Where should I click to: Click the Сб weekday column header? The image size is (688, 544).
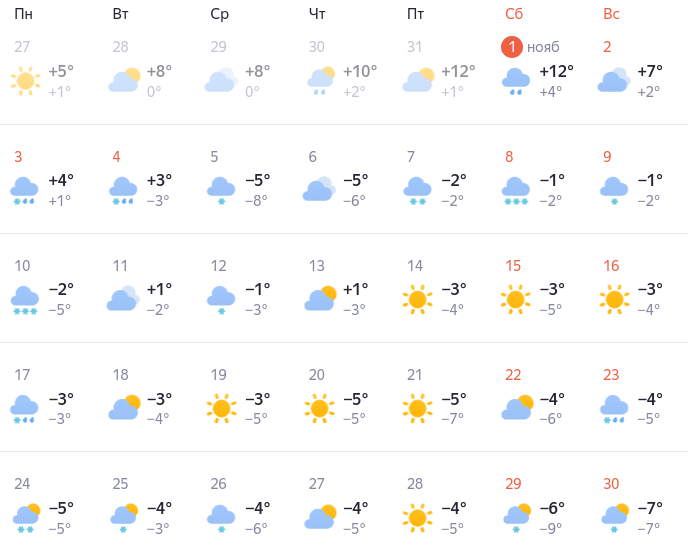(x=514, y=14)
